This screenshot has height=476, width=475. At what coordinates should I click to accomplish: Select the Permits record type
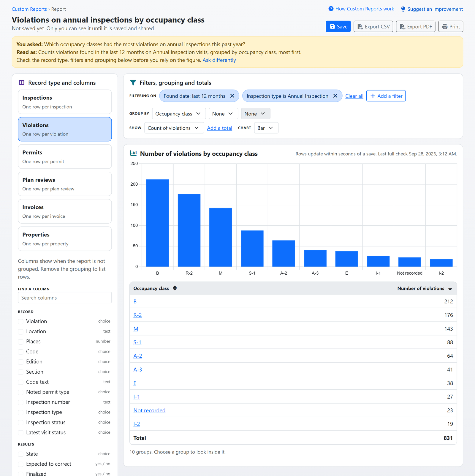(65, 157)
